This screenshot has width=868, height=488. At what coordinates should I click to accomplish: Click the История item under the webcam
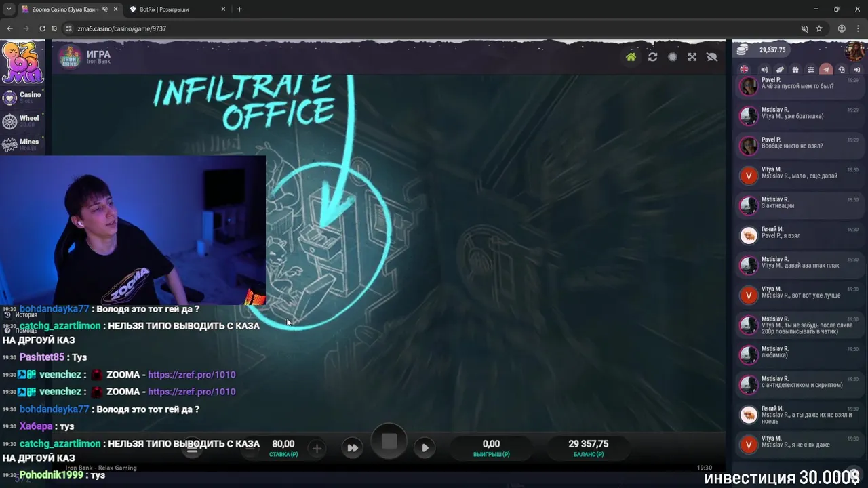tap(21, 315)
